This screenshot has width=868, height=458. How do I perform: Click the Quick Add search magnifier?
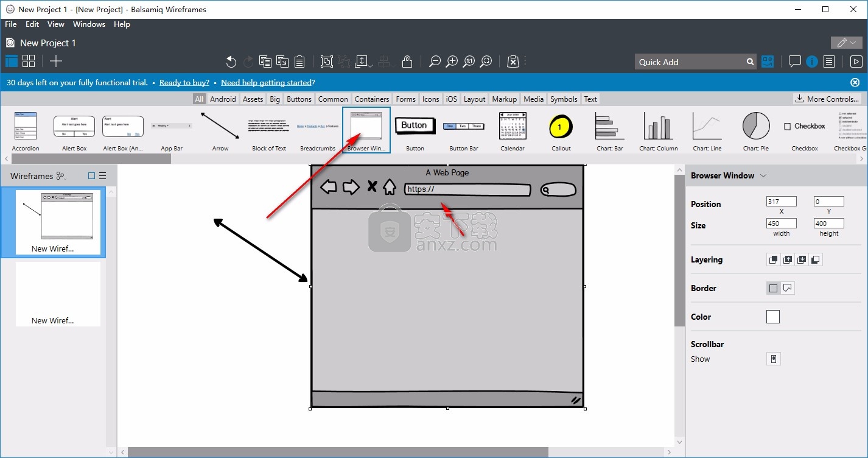pyautogui.click(x=751, y=62)
